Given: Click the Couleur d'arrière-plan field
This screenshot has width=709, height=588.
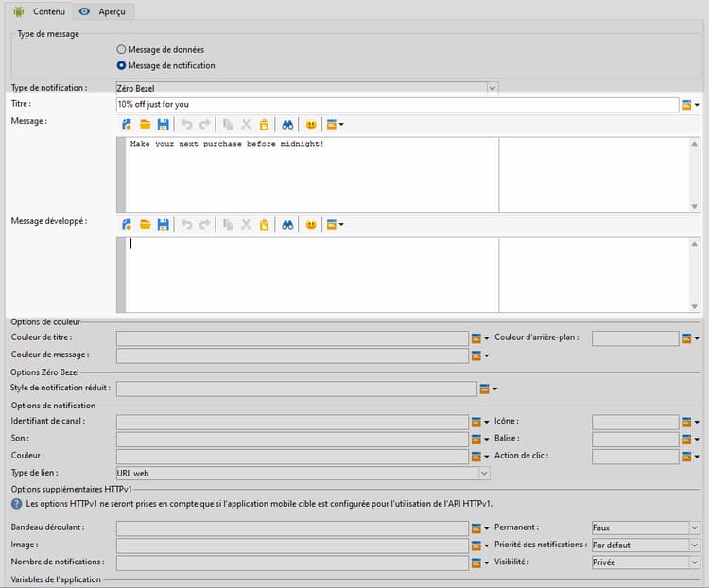Looking at the screenshot, I should 635,338.
